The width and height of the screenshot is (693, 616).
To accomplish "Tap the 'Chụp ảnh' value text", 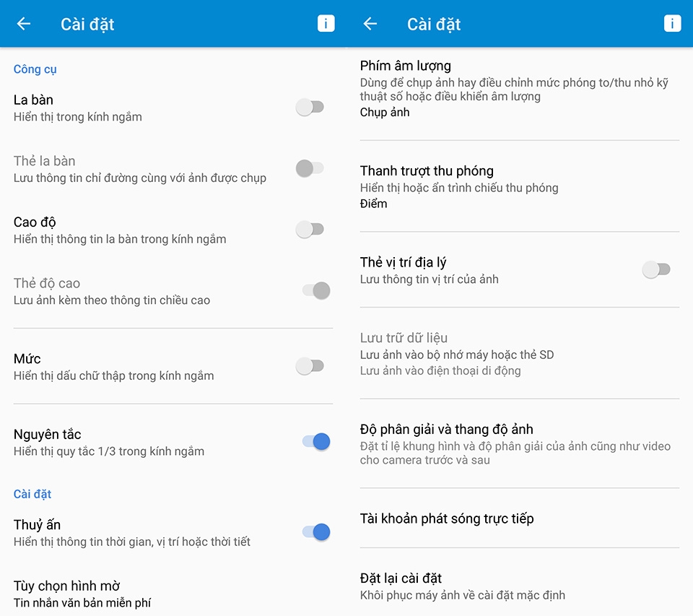I will 385,113.
